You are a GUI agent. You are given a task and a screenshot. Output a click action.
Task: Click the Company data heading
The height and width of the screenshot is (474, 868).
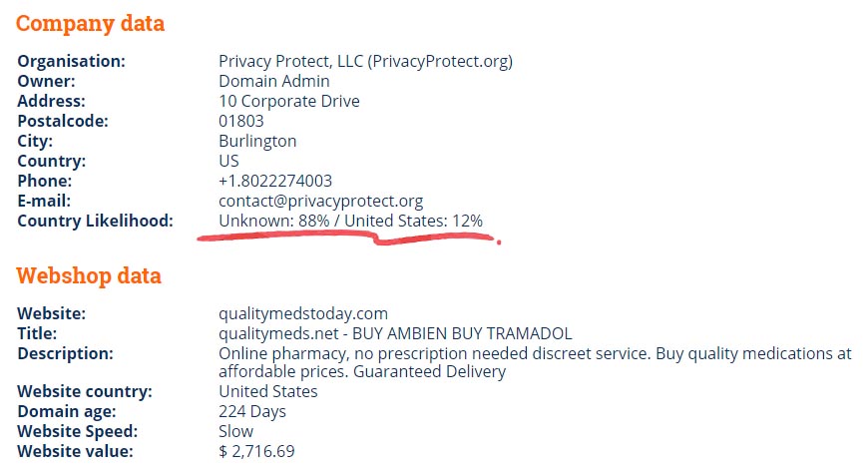click(x=90, y=23)
